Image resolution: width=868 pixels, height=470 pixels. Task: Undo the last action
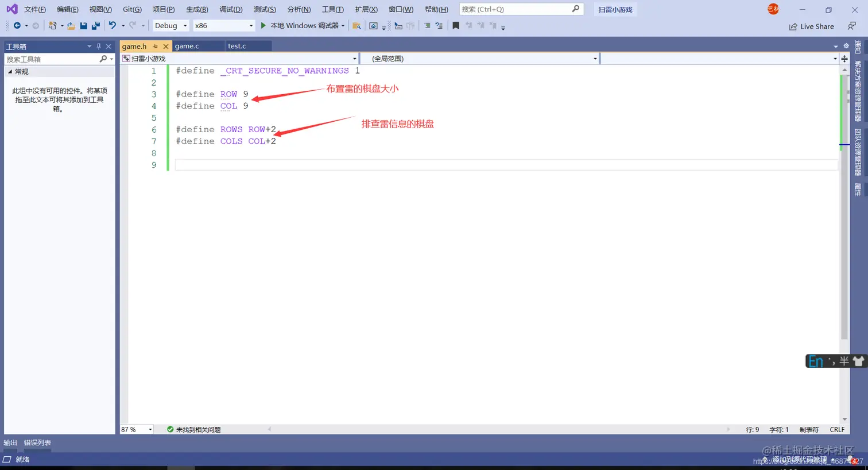pos(113,25)
